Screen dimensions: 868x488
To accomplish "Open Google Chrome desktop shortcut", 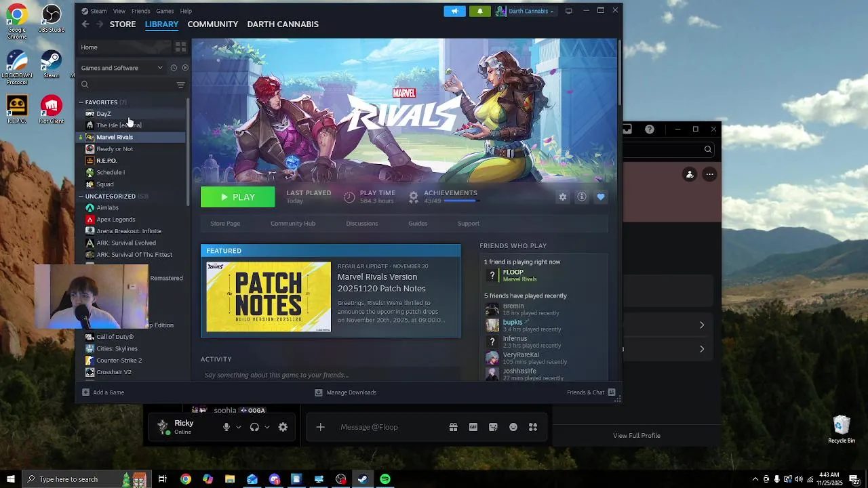I will [17, 20].
